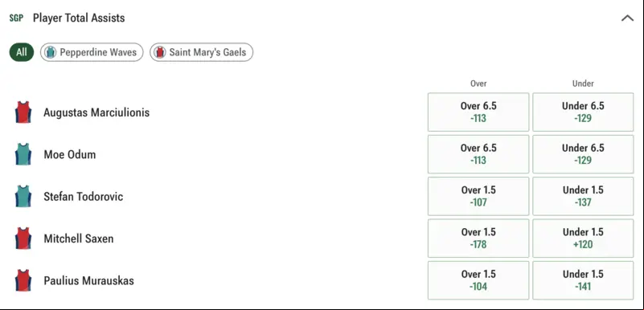Click Mitchell Saxen jersey icon
Image resolution: width=644 pixels, height=310 pixels.
[x=23, y=239]
